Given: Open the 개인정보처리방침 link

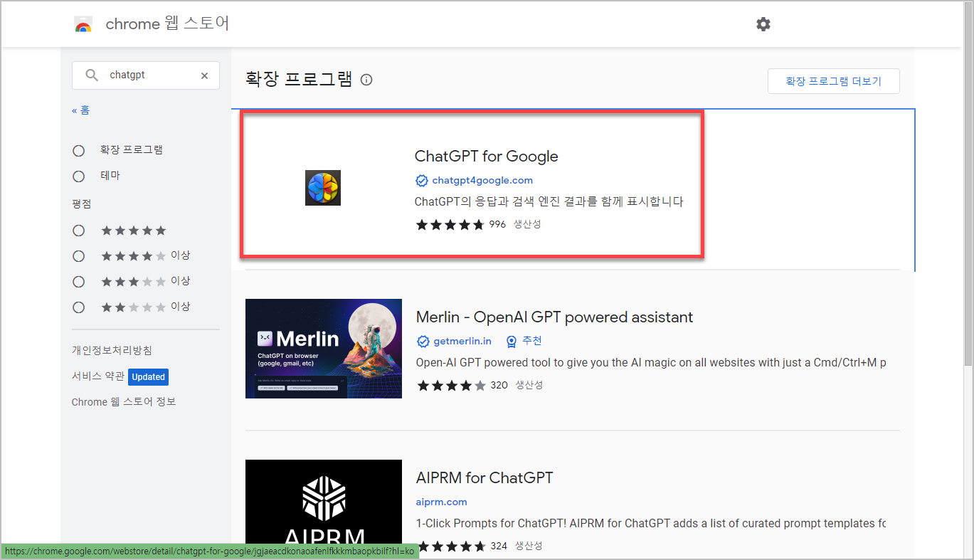Looking at the screenshot, I should (112, 349).
